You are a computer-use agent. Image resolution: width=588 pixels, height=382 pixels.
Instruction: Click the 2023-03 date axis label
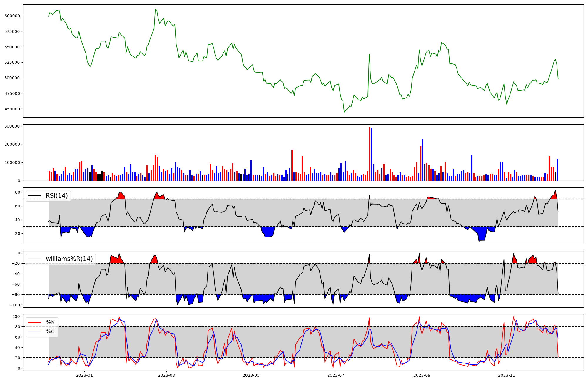(166, 375)
